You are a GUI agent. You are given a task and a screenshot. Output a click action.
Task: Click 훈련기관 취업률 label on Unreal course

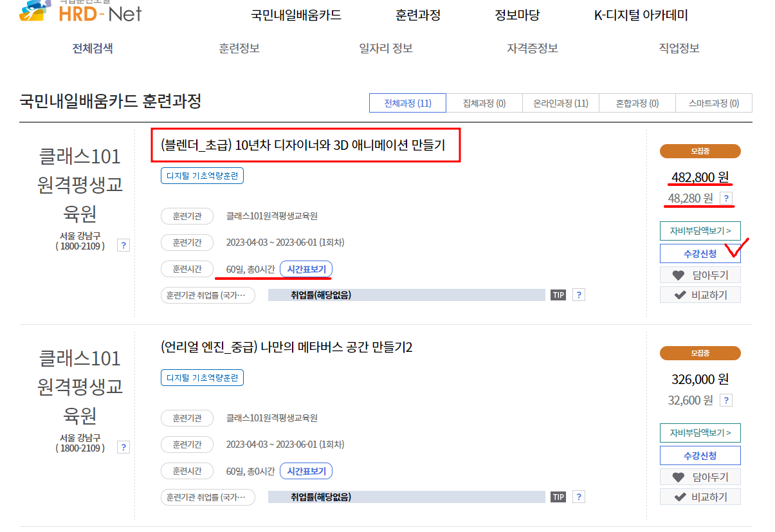[x=208, y=497]
